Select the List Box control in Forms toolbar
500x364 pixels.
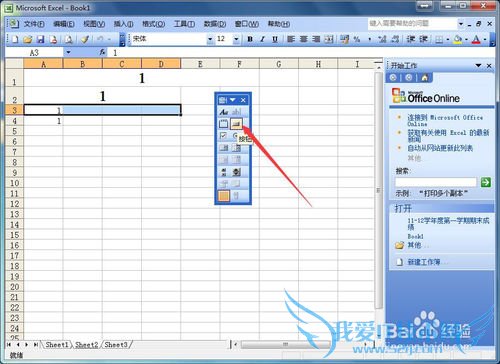pos(224,148)
